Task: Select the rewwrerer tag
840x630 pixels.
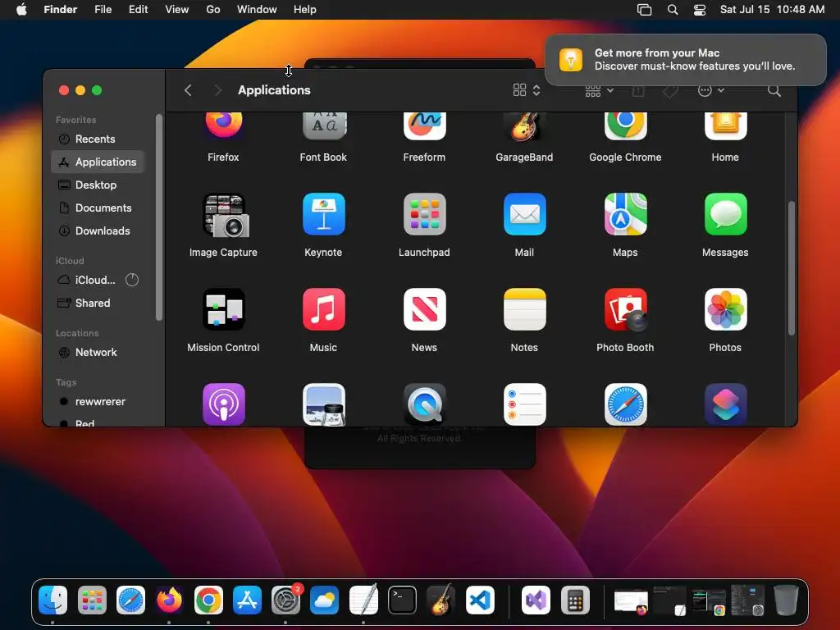Action: [x=98, y=402]
